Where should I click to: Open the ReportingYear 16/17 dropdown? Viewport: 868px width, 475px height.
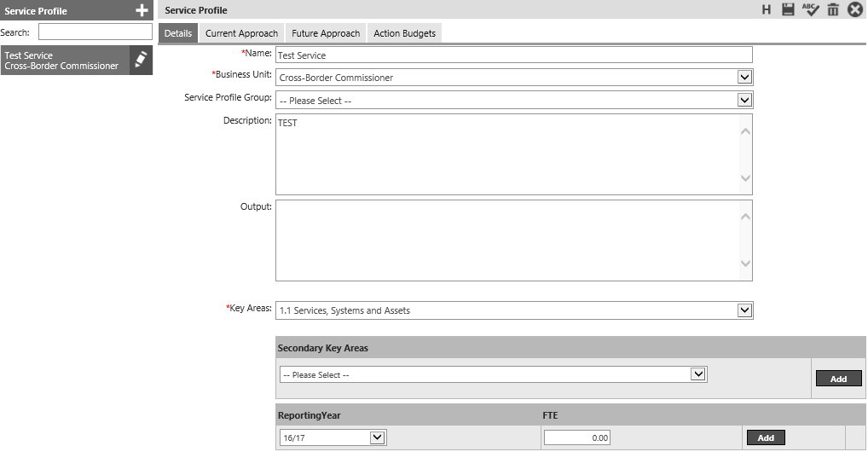[333, 437]
